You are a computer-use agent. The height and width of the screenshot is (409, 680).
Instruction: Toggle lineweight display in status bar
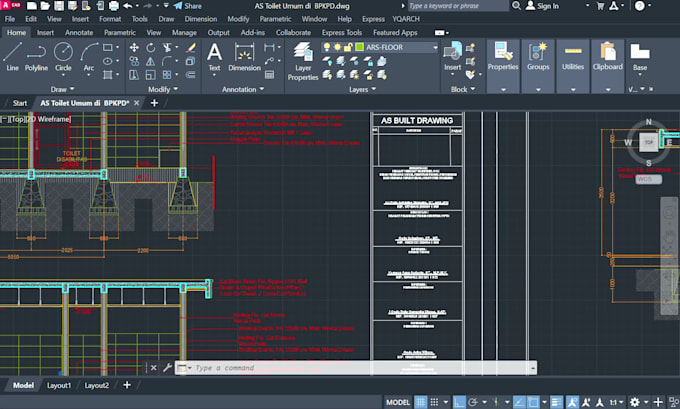[556, 402]
